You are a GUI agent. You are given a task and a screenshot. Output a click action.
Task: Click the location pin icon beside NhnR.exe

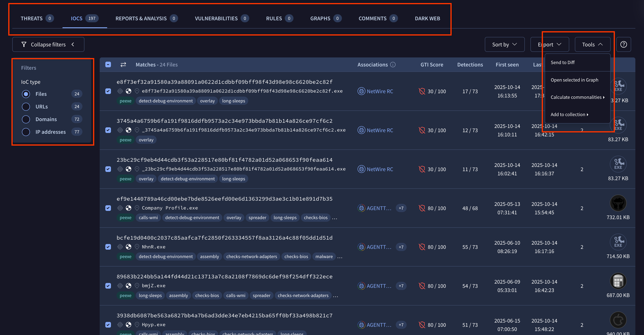click(x=137, y=247)
